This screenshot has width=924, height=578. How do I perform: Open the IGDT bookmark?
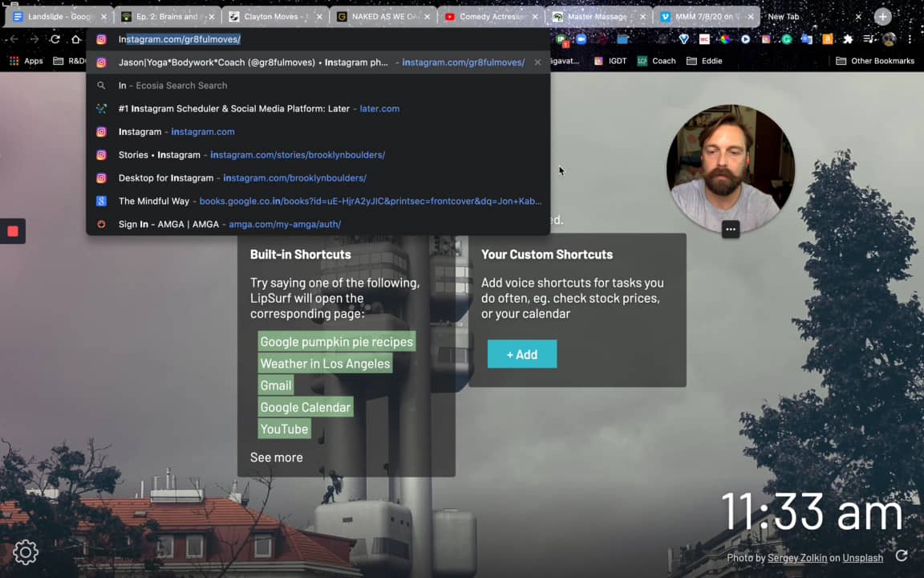610,61
